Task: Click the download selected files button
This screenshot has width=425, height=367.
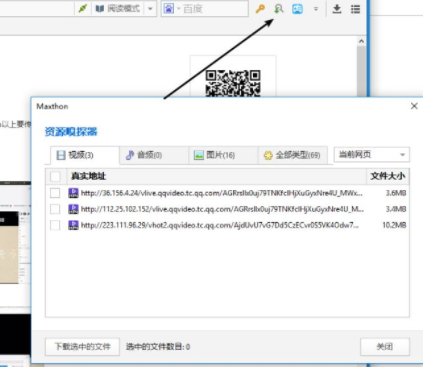Action: pyautogui.click(x=82, y=347)
